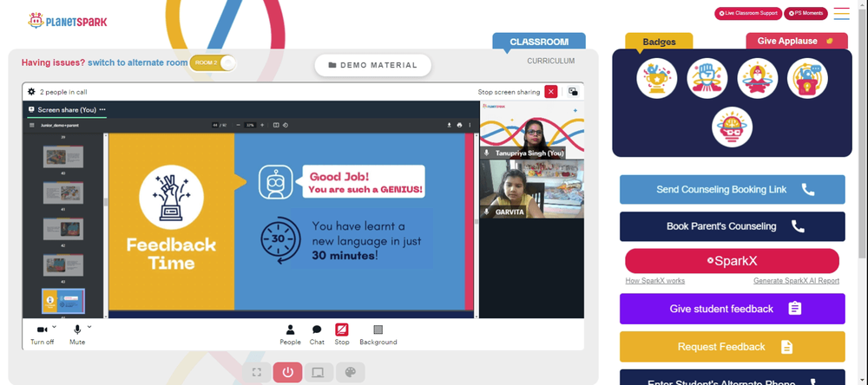Select the page 42 thumbnail
The image size is (868, 385).
[63, 229]
